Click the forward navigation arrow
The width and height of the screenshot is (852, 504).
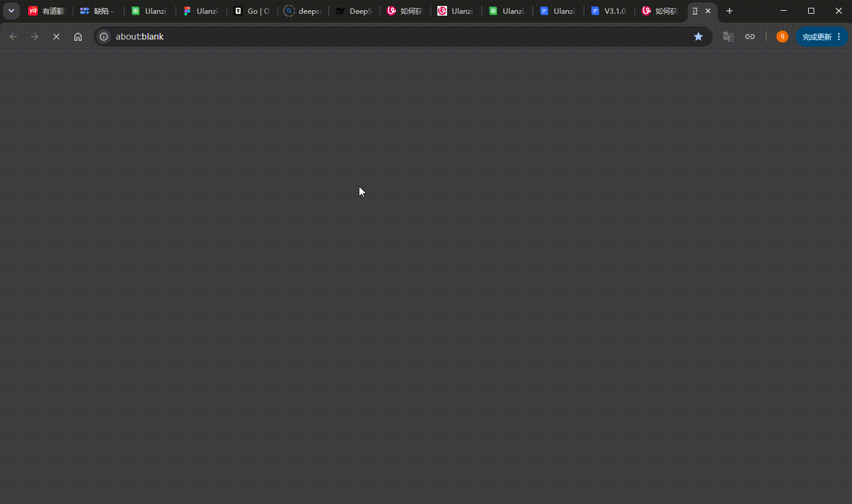pos(35,37)
